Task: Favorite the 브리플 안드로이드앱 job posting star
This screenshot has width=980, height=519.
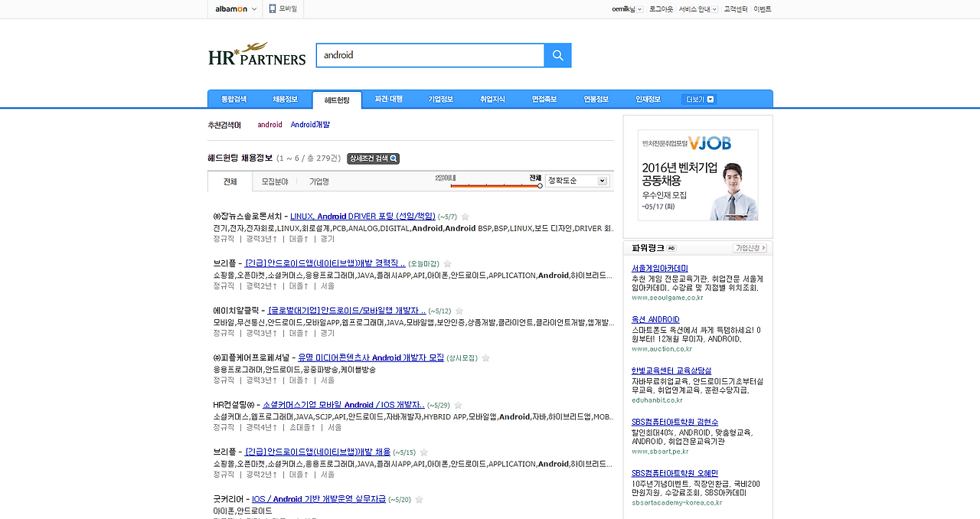Action: [x=447, y=263]
